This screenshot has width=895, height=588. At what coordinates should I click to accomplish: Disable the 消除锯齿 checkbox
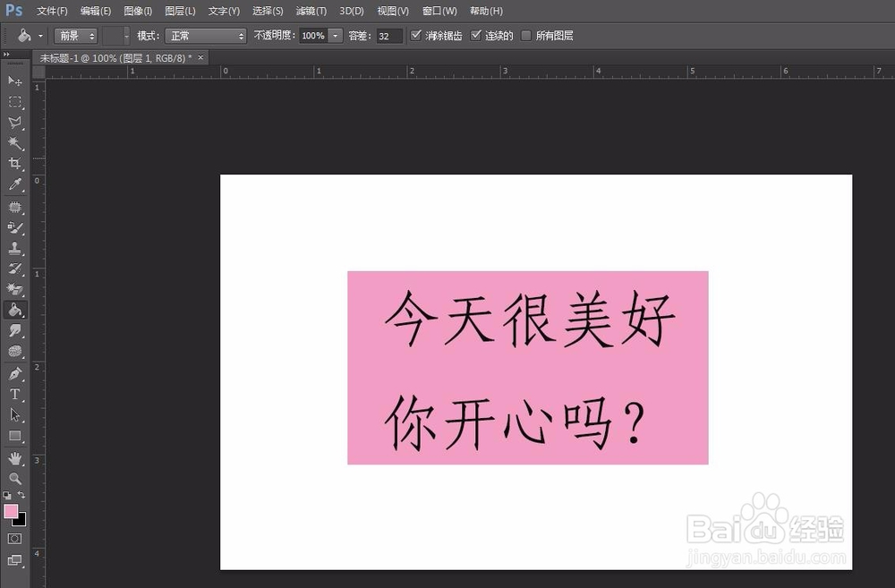point(416,36)
